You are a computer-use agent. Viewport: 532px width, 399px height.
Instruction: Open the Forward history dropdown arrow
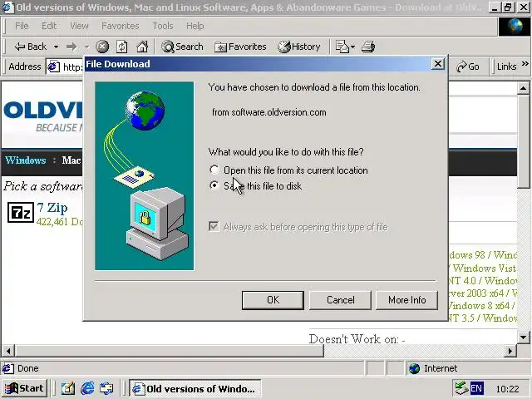[x=86, y=47]
